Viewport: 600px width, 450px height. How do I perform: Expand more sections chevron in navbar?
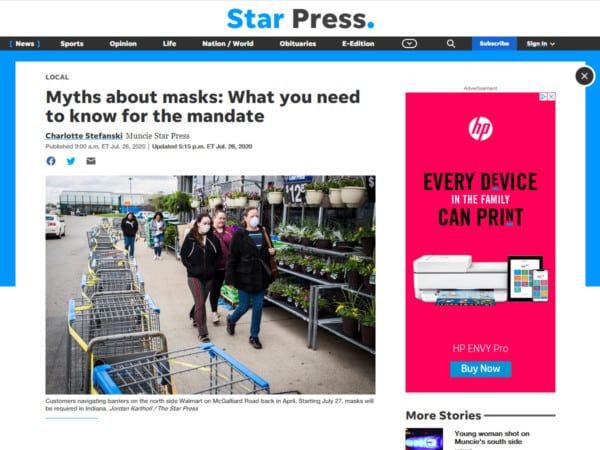coord(409,44)
